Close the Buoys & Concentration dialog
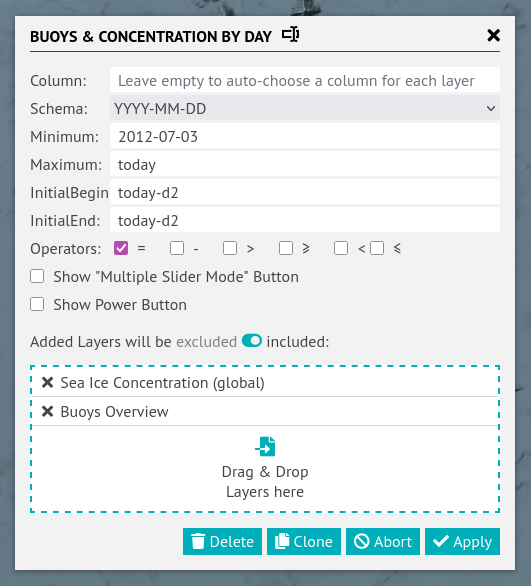 493,36
